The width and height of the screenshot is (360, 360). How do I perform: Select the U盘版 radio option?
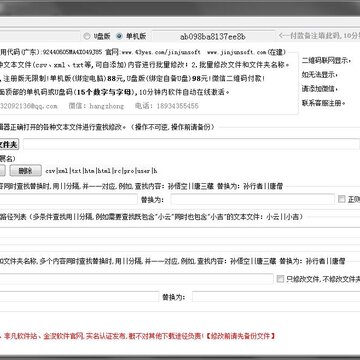pyautogui.click(x=97, y=36)
